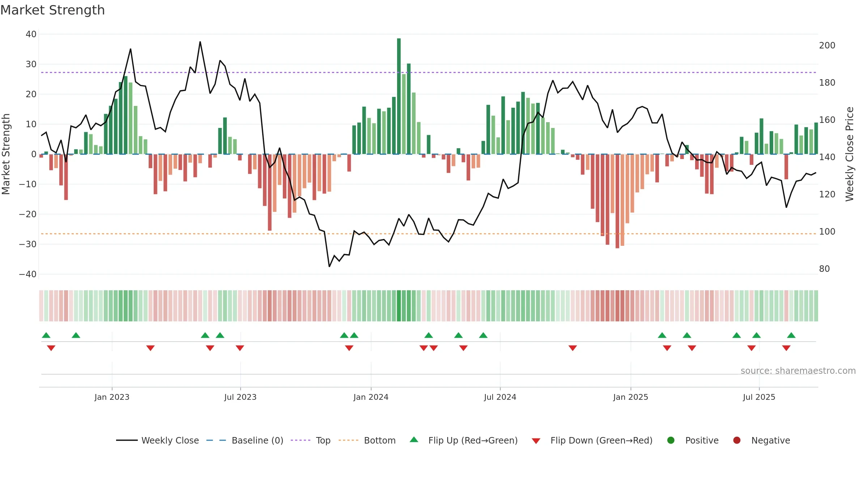Click the first flip-up marker at chart start
The width and height of the screenshot is (868, 488).
click(x=46, y=335)
